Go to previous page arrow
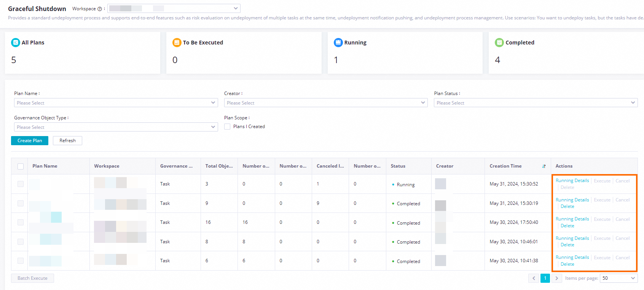 point(534,278)
